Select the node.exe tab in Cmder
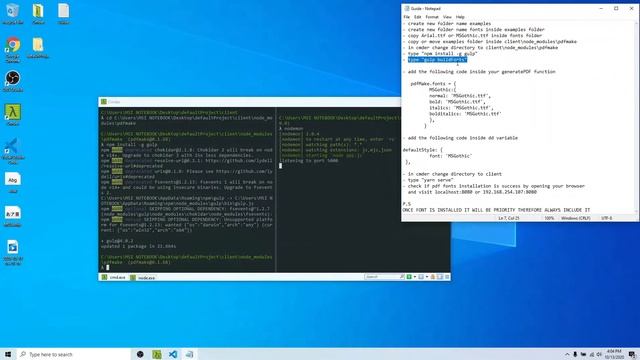640x360 pixels. tap(142, 278)
